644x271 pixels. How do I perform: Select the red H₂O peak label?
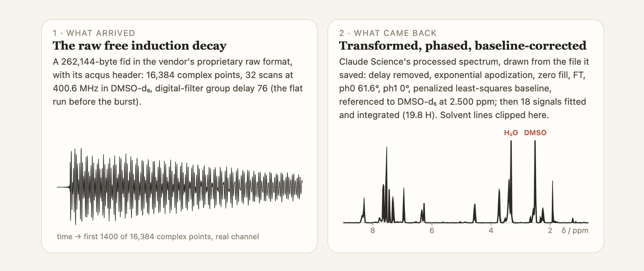pyautogui.click(x=511, y=133)
